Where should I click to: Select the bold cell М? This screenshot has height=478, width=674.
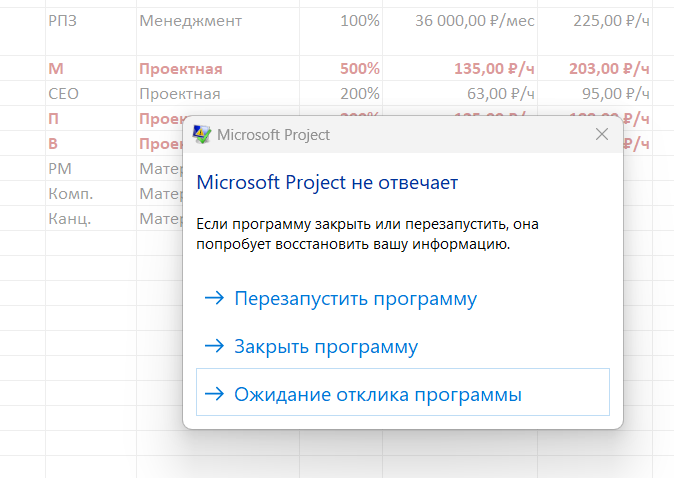pyautogui.click(x=91, y=68)
